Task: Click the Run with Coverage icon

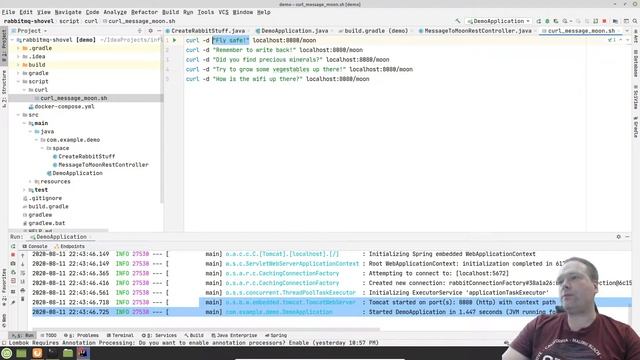Action: [556, 21]
